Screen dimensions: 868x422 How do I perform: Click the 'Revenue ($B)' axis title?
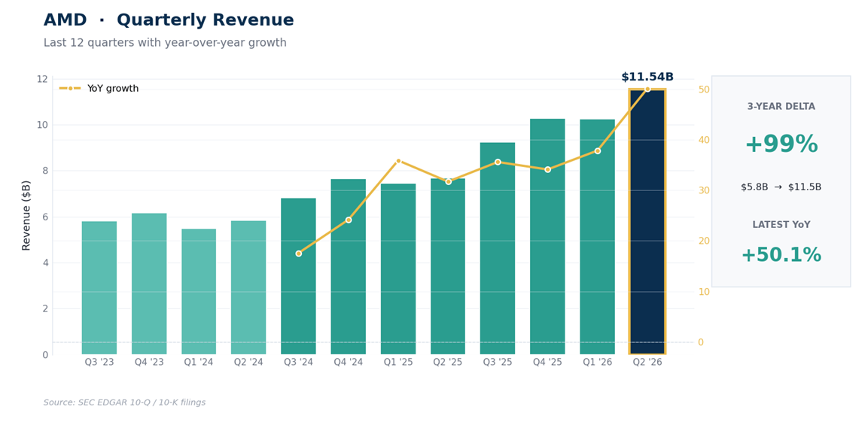tap(26, 216)
